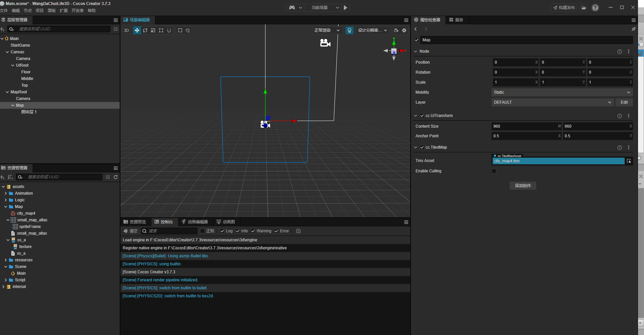Viewport: 644px width, 335px height.
Task: Select the 图块层 1 node in hierarchy
Action: [x=29, y=112]
